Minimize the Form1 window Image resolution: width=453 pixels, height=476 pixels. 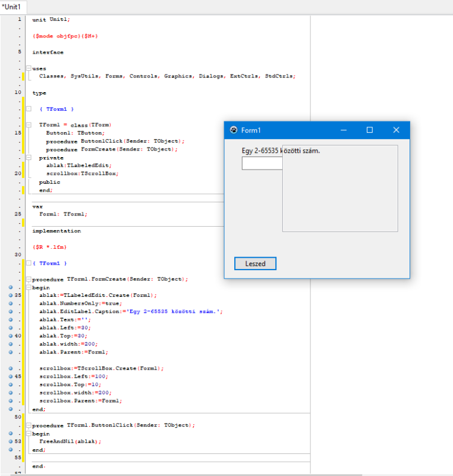pyautogui.click(x=343, y=130)
